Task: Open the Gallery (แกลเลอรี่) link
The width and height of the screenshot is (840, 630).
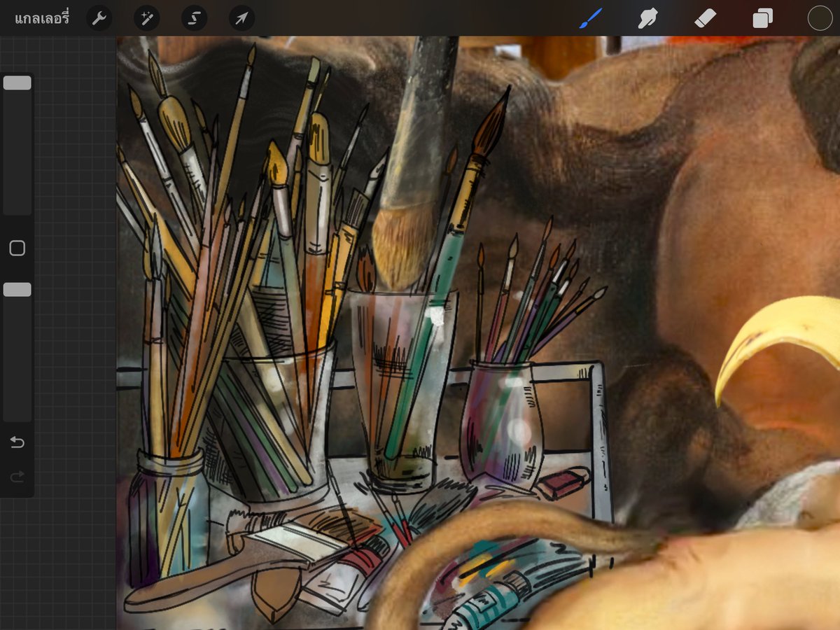Action: [42, 18]
